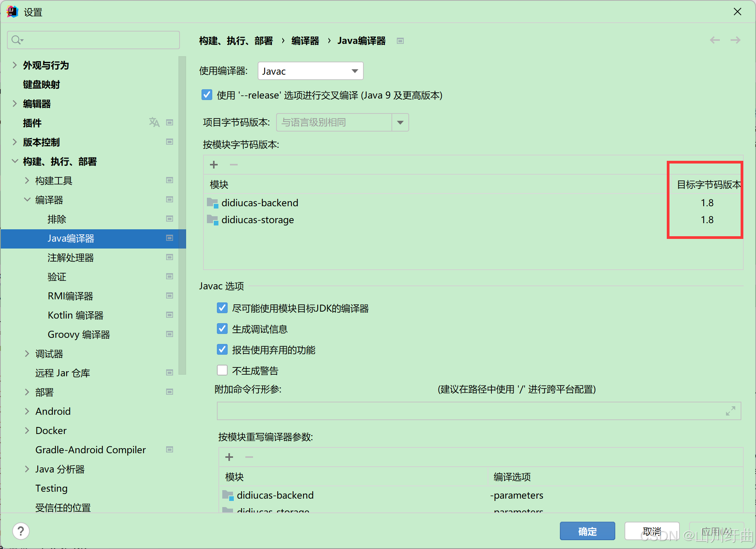Uncheck the '--release' cross-compilation checkbox
756x549 pixels.
(x=207, y=95)
